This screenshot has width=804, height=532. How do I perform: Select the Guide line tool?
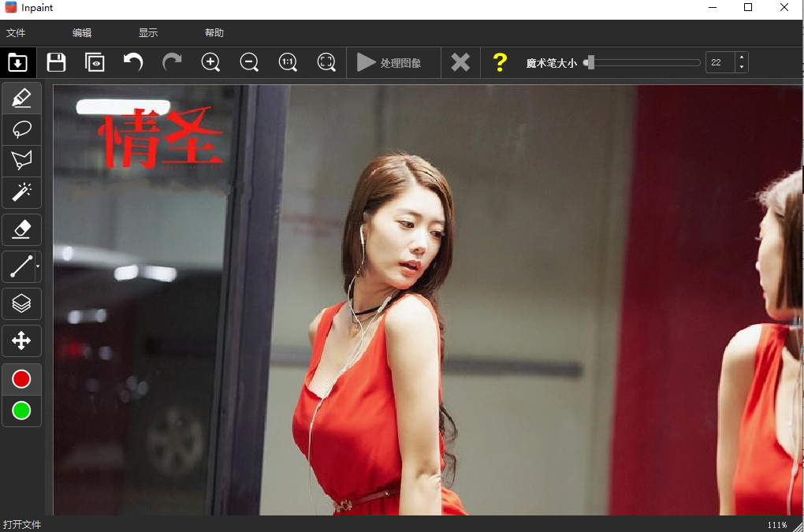click(19, 266)
